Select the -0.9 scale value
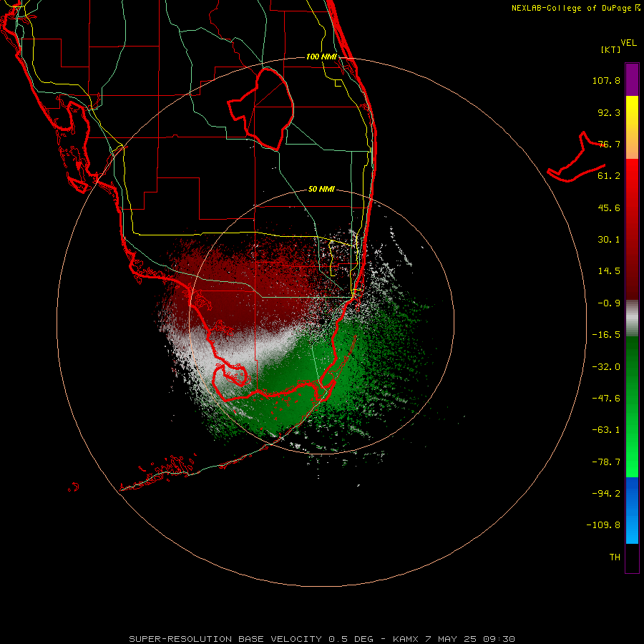Image resolution: width=644 pixels, height=644 pixels. [x=609, y=303]
